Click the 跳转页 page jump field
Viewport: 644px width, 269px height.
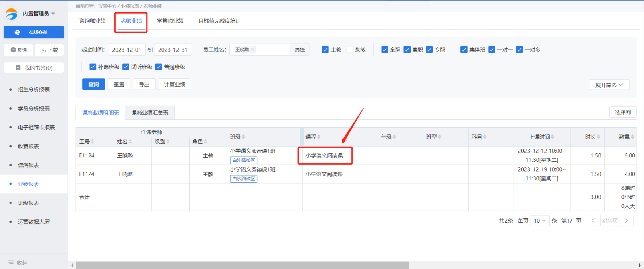click(x=610, y=221)
